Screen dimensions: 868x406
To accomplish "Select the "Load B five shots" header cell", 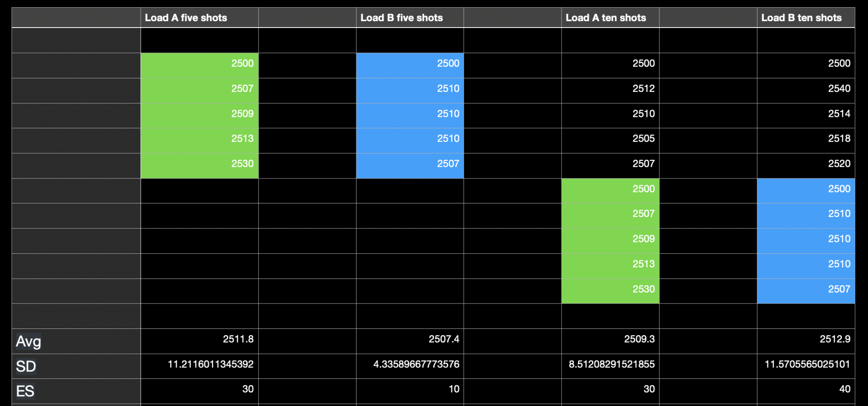I will (409, 18).
